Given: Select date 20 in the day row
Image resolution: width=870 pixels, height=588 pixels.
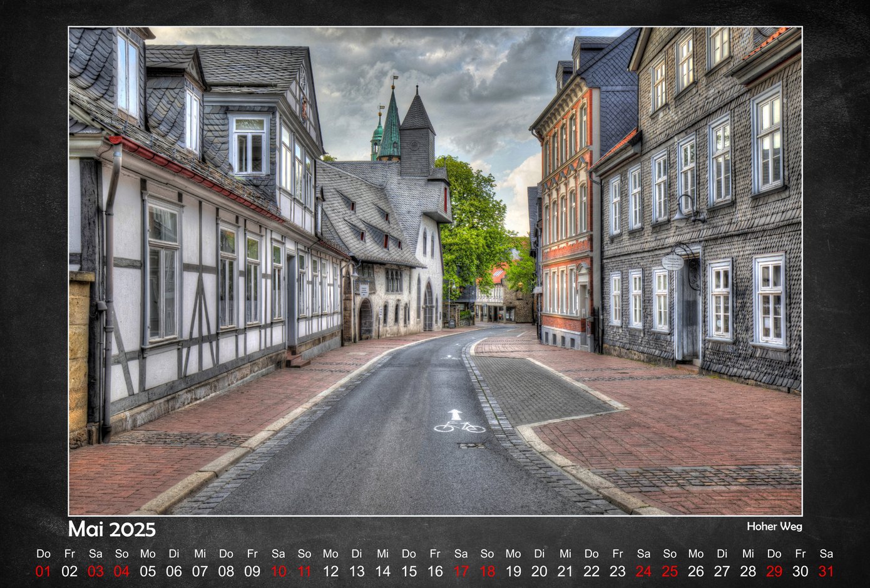Looking at the screenshot, I should (x=540, y=571).
